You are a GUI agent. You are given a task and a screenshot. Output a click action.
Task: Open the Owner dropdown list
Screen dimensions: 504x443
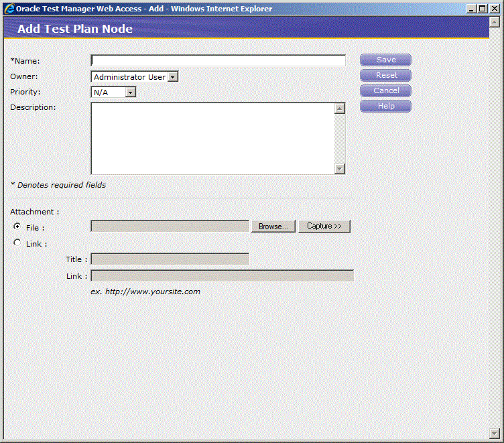click(x=173, y=77)
